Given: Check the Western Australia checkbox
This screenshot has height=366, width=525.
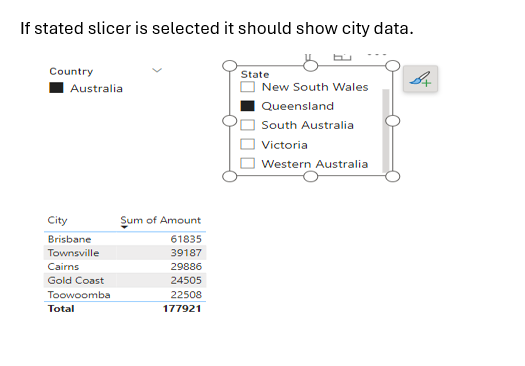Looking at the screenshot, I should point(247,164).
